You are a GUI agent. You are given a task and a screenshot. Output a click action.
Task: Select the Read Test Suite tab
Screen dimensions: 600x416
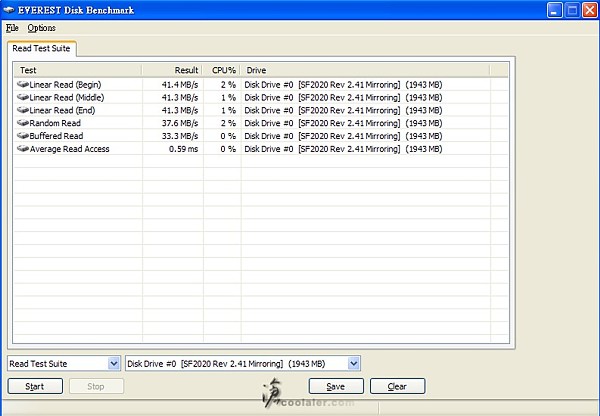click(41, 49)
